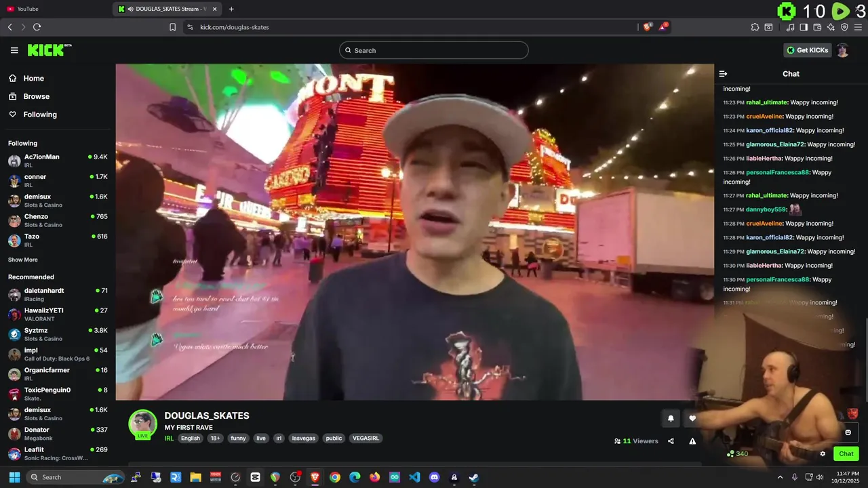868x488 pixels.
Task: Open browser main menu
Action: pos(859,27)
